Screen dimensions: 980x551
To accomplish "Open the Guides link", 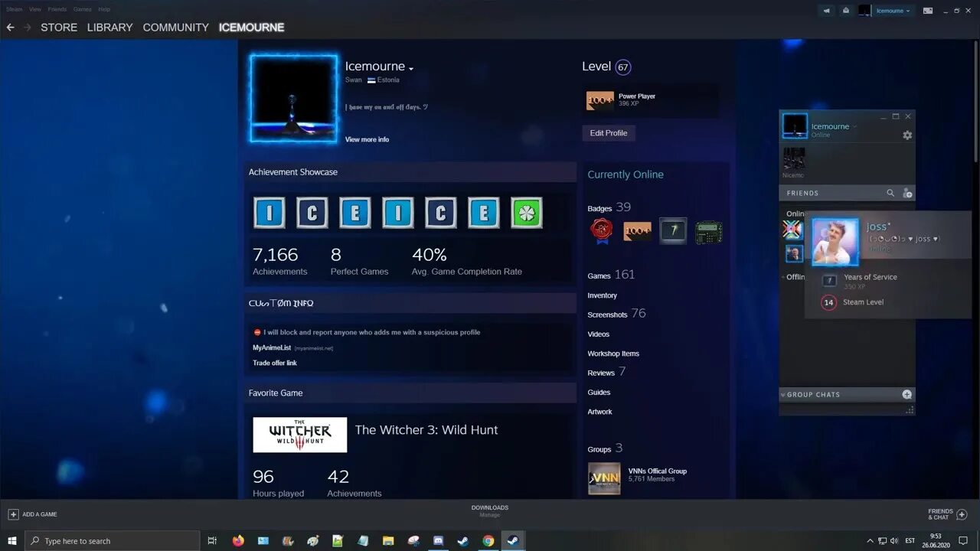I will [x=599, y=393].
